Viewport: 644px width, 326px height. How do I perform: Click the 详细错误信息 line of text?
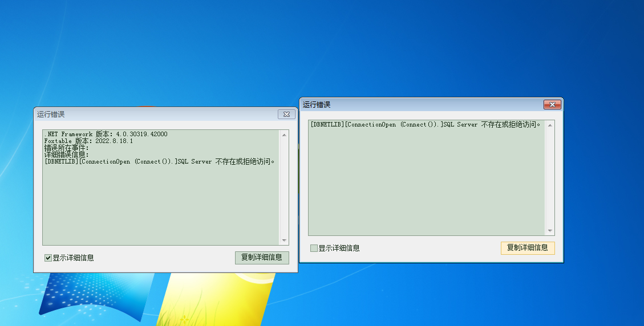(x=67, y=154)
